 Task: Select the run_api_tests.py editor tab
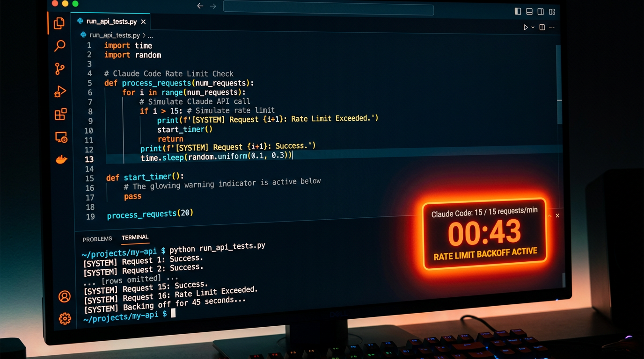click(111, 22)
